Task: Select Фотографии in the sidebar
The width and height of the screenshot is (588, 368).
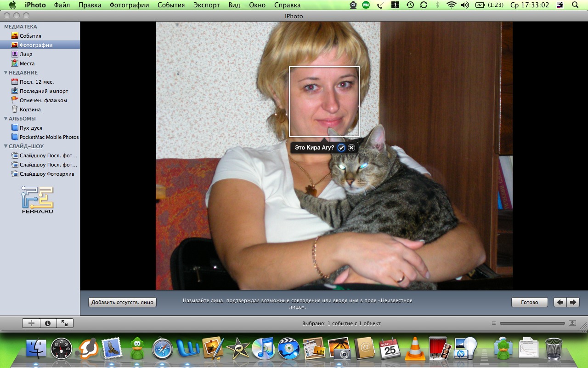Action: point(40,45)
